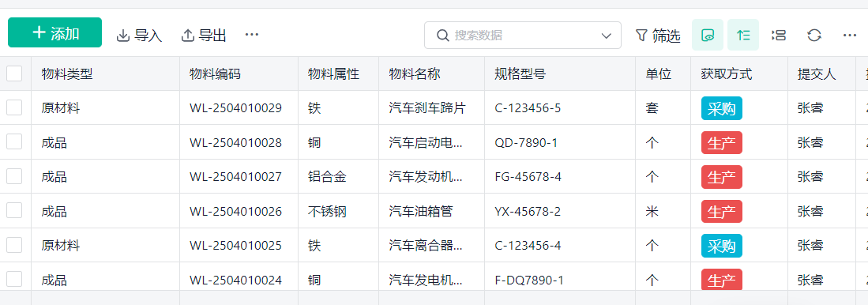This screenshot has height=305, width=868.
Task: Open the more options next to 导出
Action: click(252, 35)
